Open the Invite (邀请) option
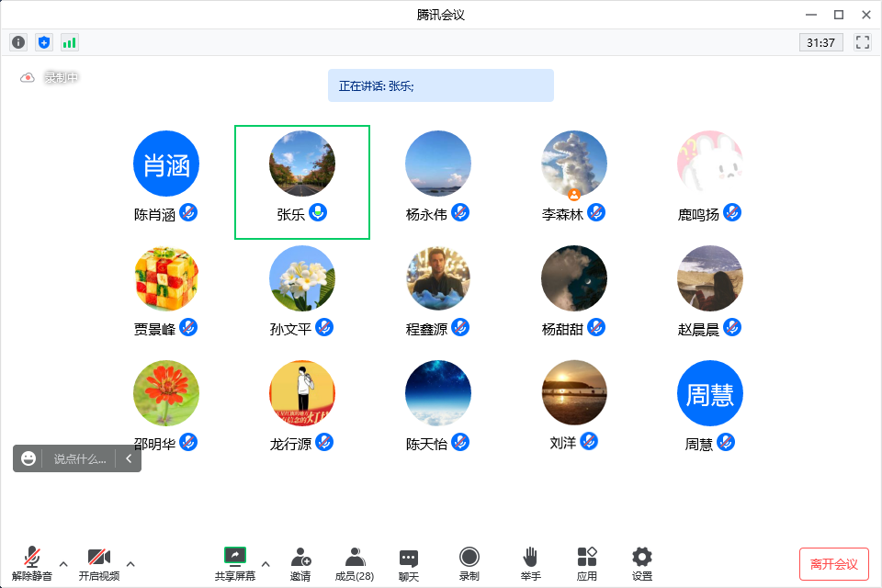The height and width of the screenshot is (588, 882). [300, 563]
